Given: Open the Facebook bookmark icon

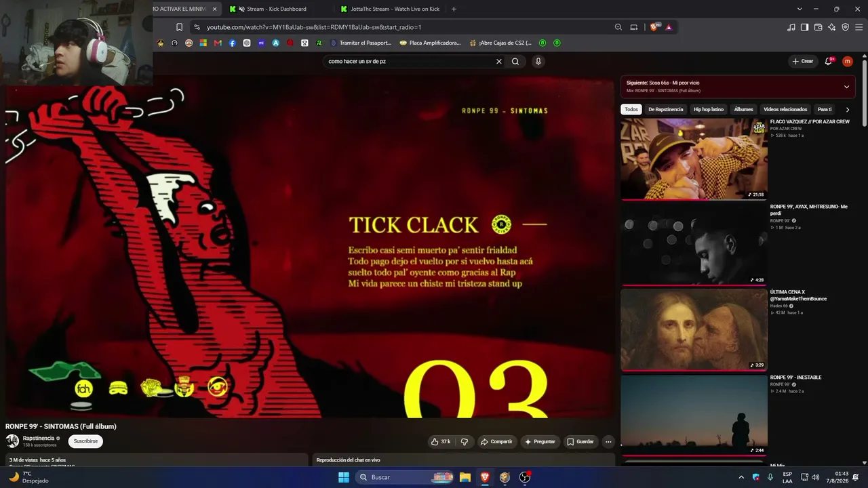Looking at the screenshot, I should (x=232, y=43).
